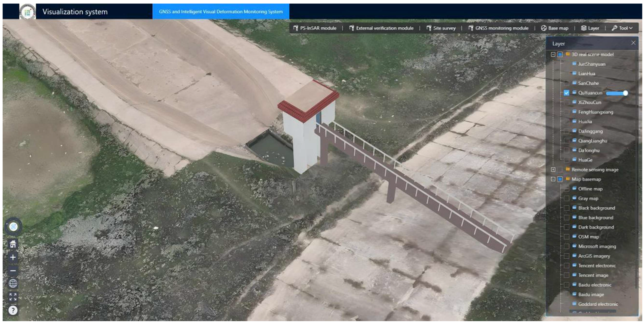The width and height of the screenshot is (644, 323).
Task: Close the Layer panel
Action: (633, 43)
